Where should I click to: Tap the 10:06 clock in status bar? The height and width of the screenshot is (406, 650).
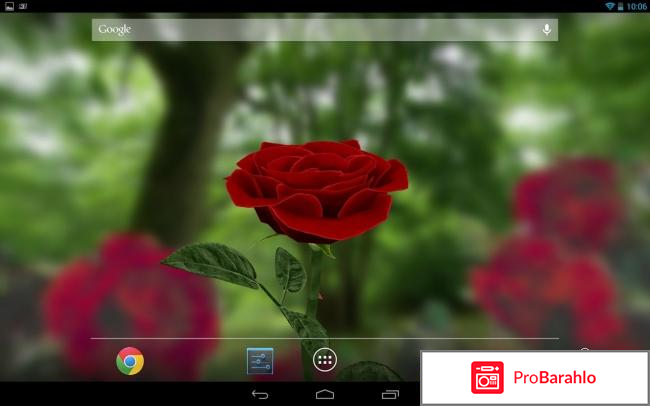(637, 6)
